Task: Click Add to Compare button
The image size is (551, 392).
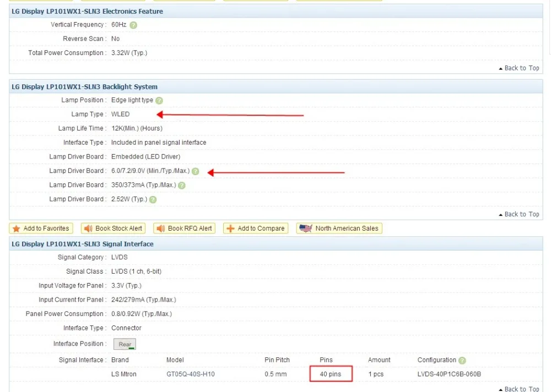Action: [256, 228]
